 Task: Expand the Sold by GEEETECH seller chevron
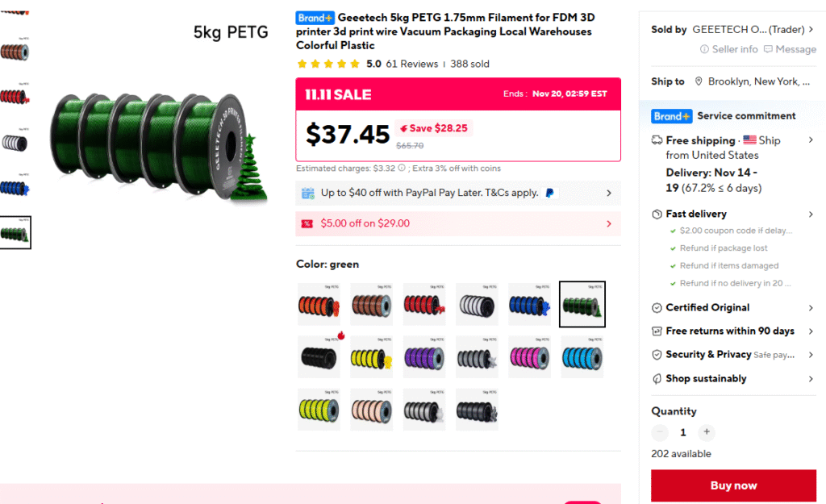[811, 30]
